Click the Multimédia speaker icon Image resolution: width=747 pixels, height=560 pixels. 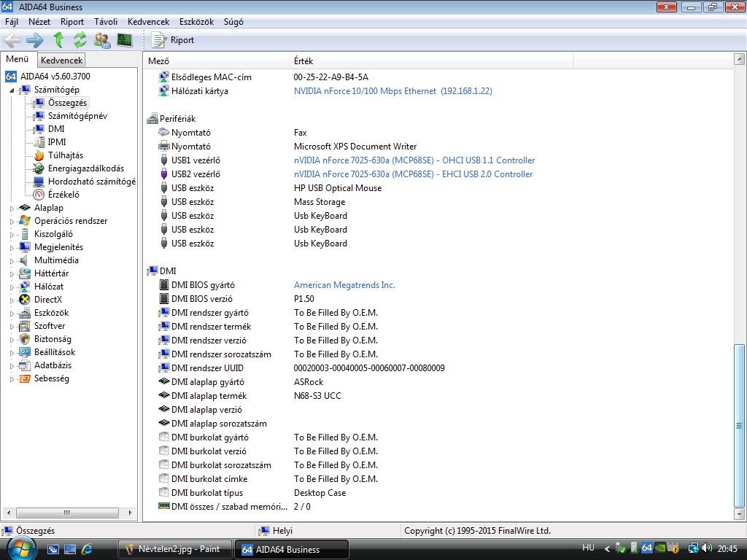click(x=23, y=260)
